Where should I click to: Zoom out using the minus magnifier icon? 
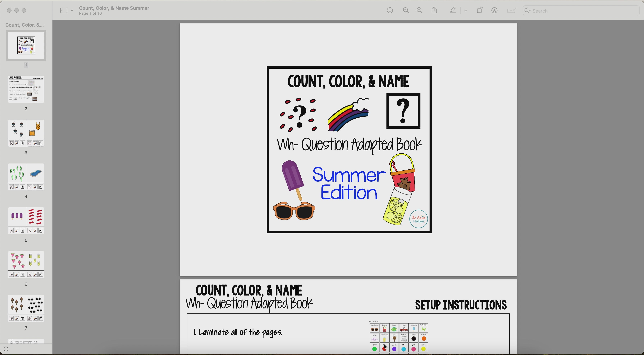tap(406, 10)
